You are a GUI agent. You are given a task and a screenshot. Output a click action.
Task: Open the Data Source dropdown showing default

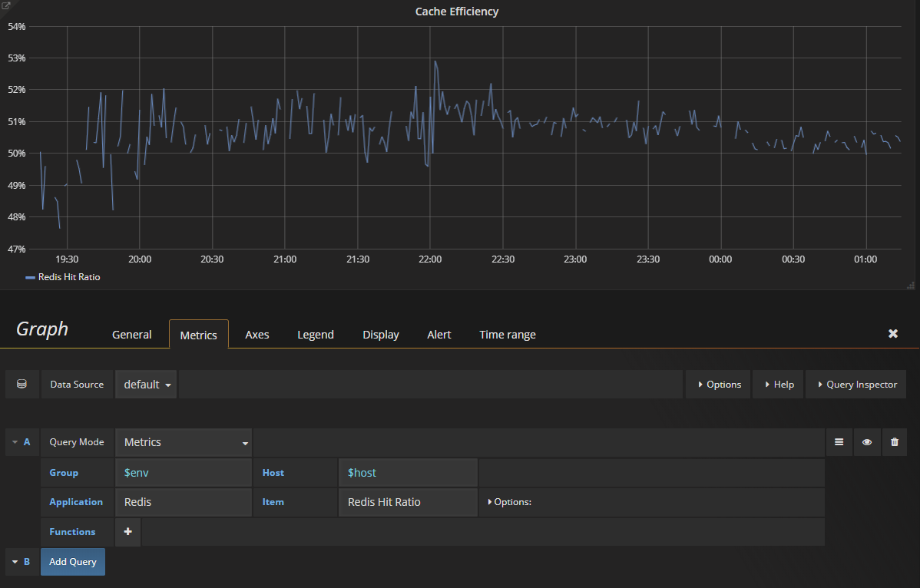145,384
